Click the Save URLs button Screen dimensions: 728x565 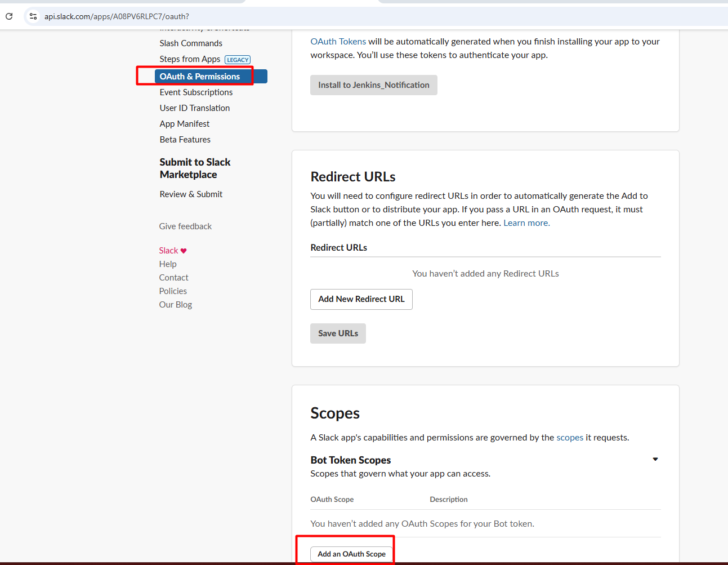[x=338, y=333]
